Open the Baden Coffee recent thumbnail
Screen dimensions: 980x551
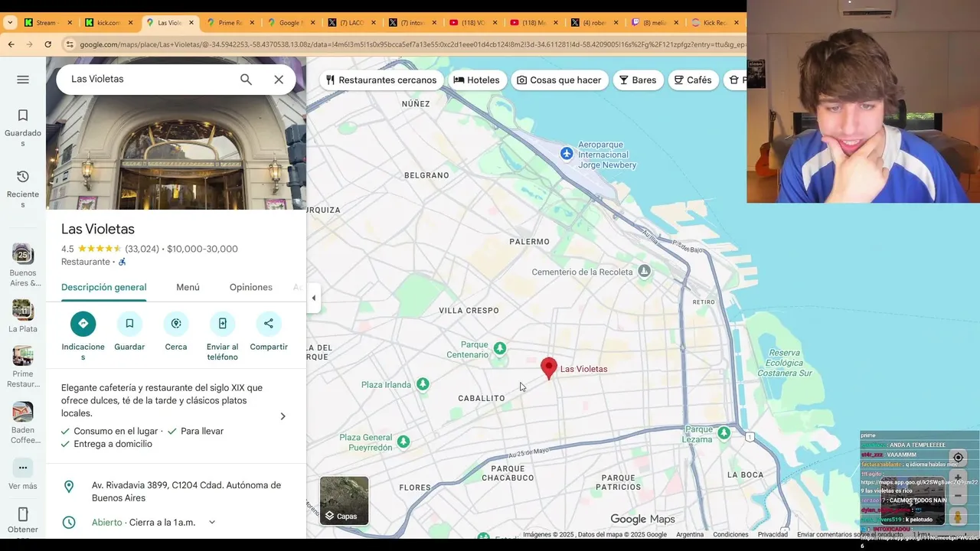click(x=23, y=411)
